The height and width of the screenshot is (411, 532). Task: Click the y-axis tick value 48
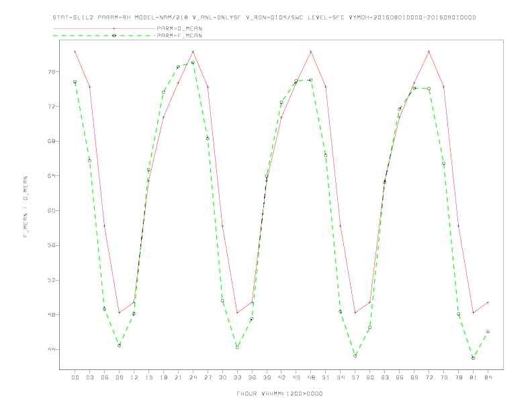51,315
